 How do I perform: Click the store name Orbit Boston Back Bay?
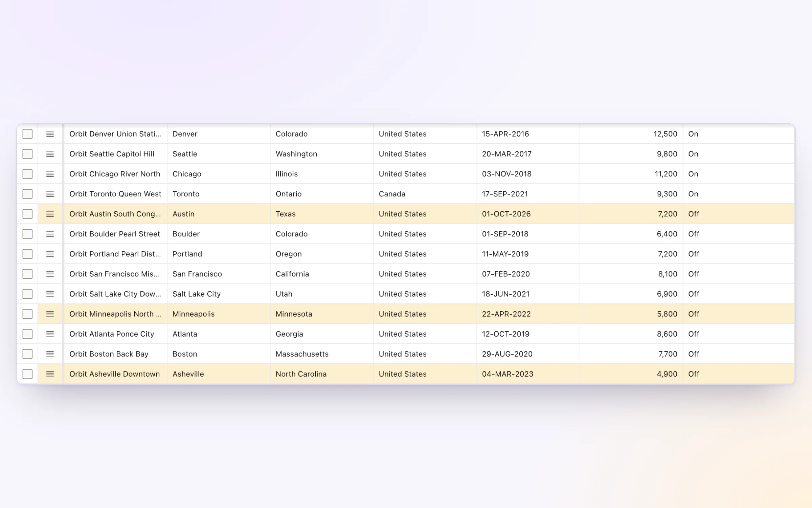pos(109,354)
